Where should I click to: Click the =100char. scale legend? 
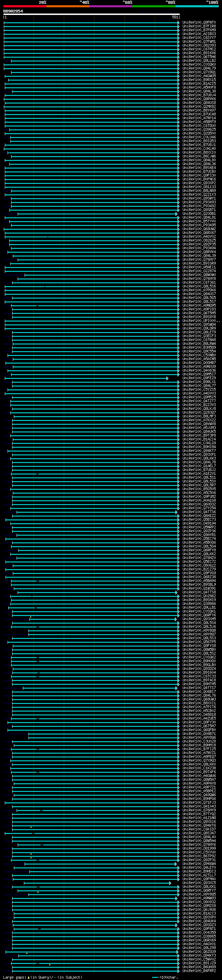[168, 977]
